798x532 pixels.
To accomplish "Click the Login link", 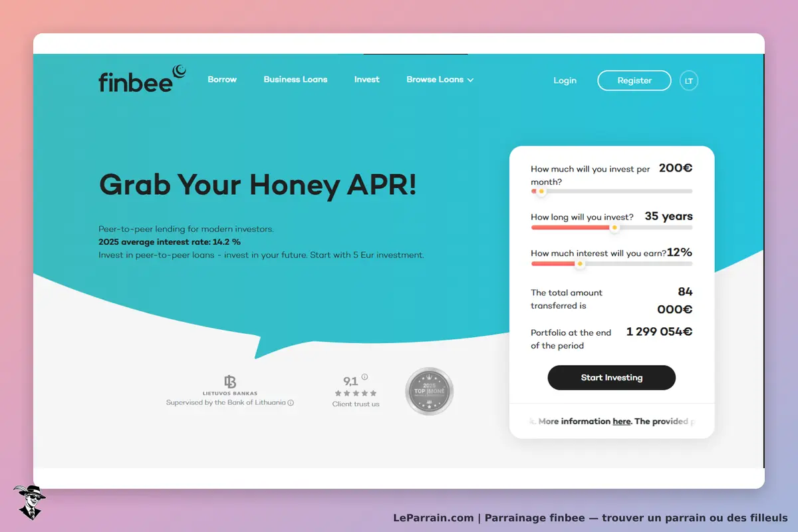I will pyautogui.click(x=565, y=80).
